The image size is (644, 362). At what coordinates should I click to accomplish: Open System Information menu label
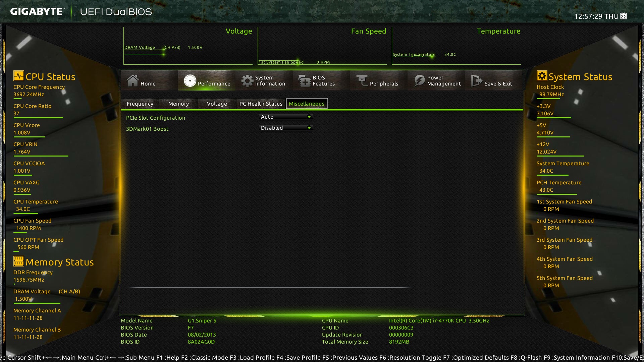pyautogui.click(x=270, y=81)
